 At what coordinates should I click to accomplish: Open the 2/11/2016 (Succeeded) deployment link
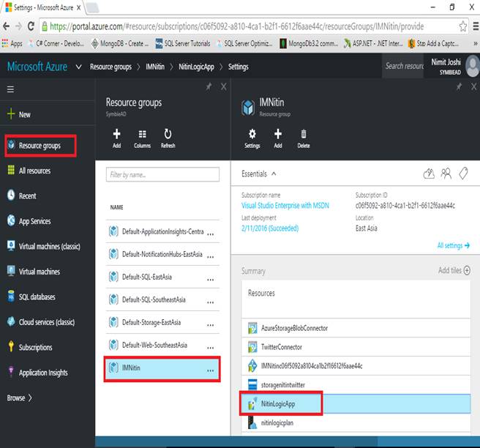click(270, 228)
